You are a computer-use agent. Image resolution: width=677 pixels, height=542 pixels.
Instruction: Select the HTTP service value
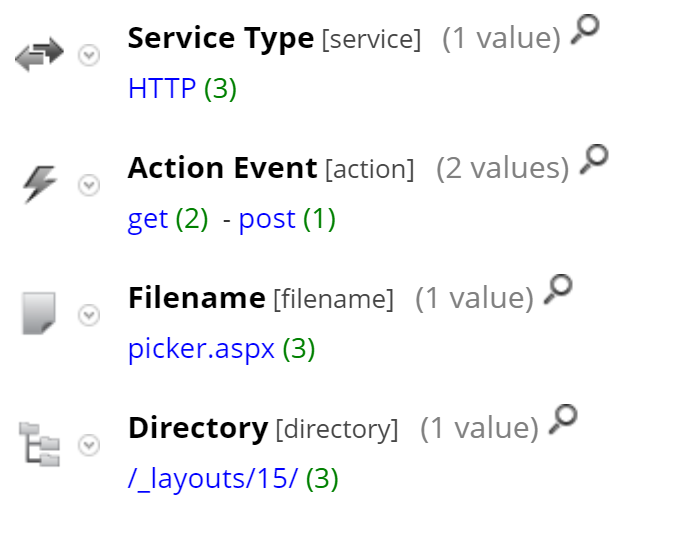162,89
